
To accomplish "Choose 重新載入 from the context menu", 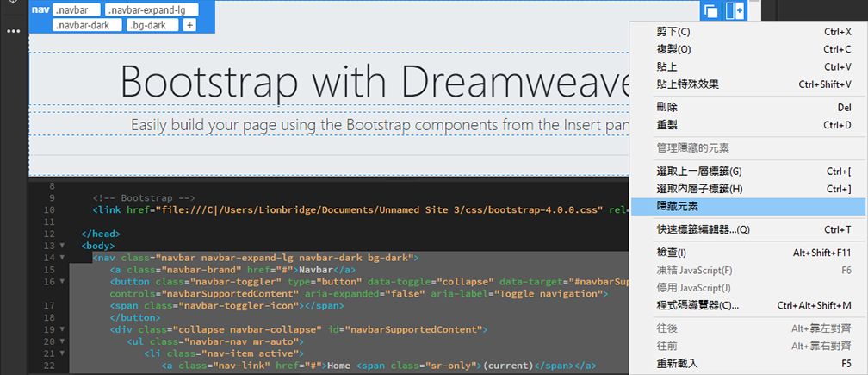I will (747, 364).
